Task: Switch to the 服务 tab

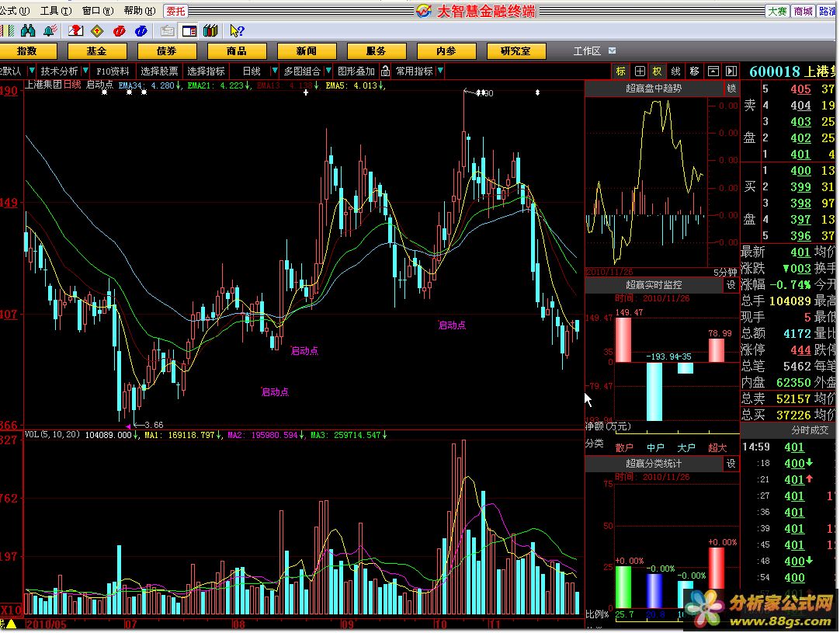Action: [x=376, y=51]
